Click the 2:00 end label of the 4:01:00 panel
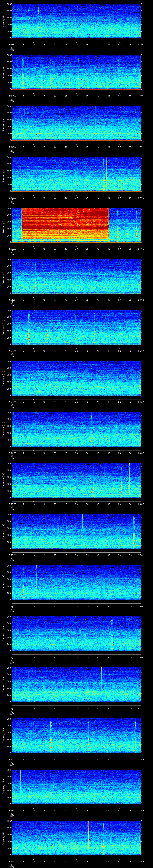Image resolution: width=153 pixels, height=868 pixels. pyautogui.click(x=141, y=810)
